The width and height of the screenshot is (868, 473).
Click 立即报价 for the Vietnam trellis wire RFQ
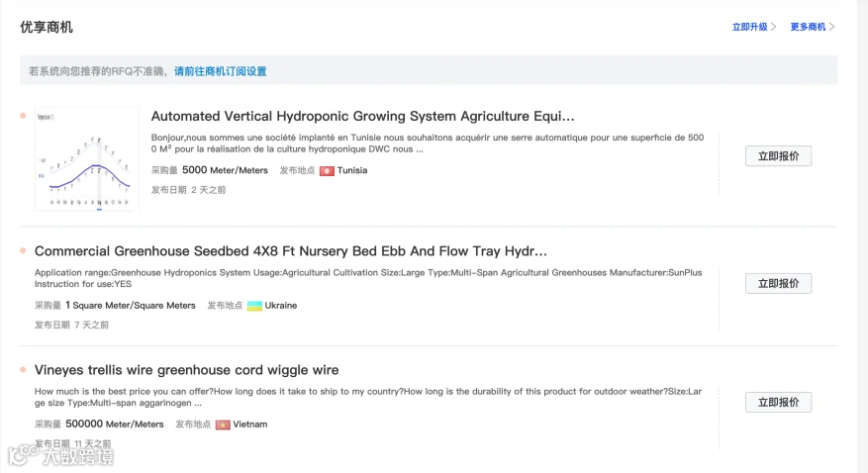778,402
